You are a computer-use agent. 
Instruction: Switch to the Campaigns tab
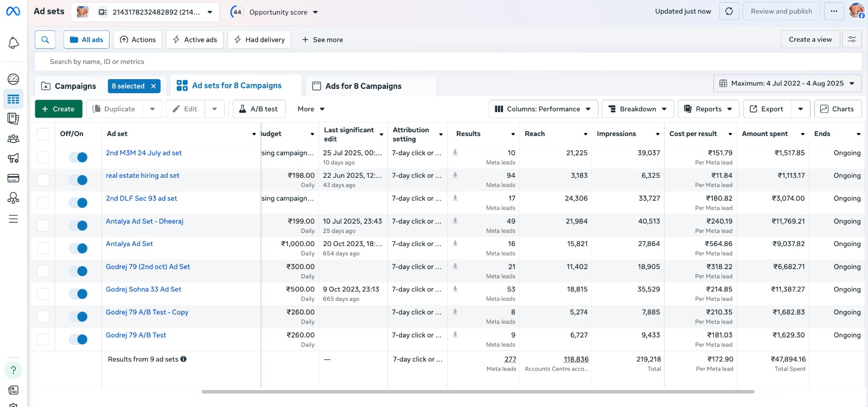tap(75, 86)
